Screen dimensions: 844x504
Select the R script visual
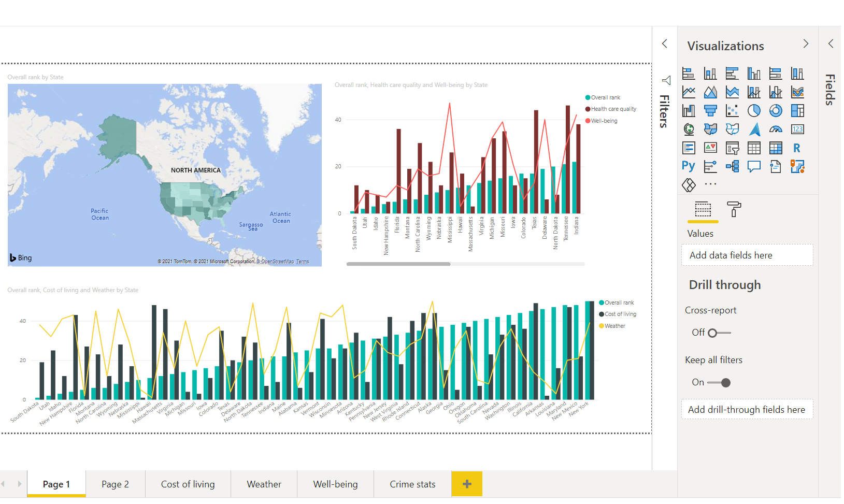(x=797, y=148)
